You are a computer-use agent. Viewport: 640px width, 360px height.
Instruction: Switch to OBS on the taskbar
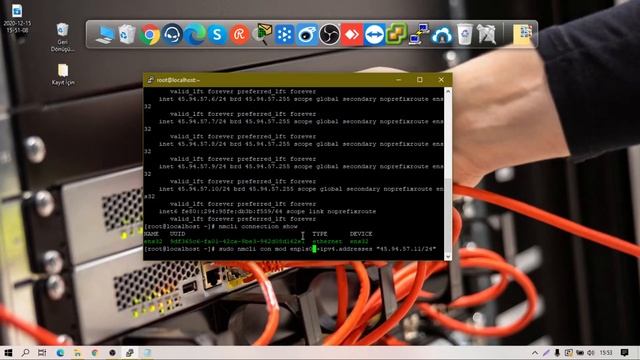tap(112, 353)
